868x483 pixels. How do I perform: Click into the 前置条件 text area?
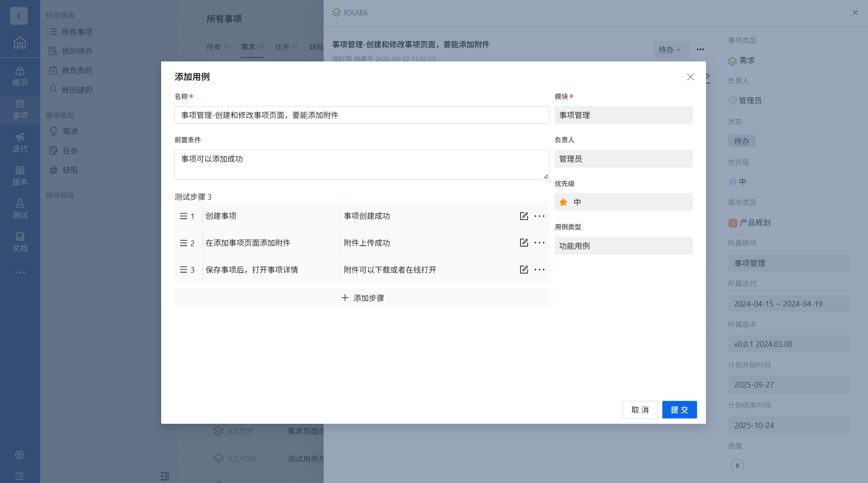click(361, 164)
